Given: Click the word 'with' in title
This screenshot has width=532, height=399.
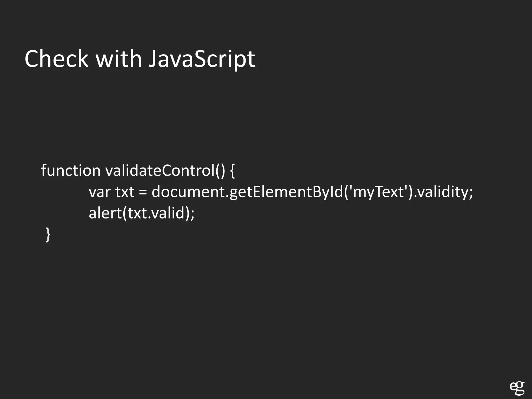Looking at the screenshot, I should coord(119,59).
